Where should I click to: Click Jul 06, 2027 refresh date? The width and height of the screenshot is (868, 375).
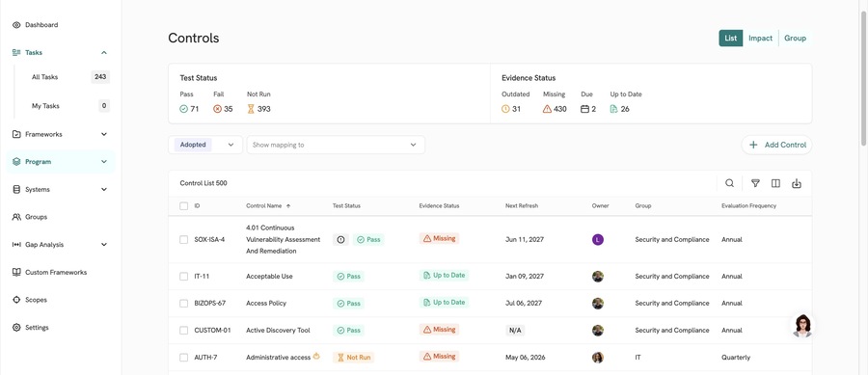524,303
